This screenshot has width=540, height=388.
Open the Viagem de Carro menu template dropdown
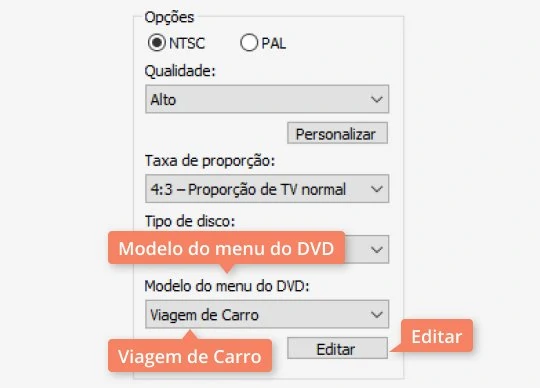[267, 314]
